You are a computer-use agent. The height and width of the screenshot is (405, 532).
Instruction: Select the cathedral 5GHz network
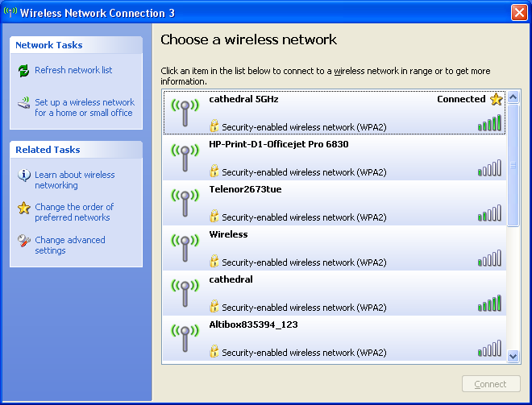[335, 113]
